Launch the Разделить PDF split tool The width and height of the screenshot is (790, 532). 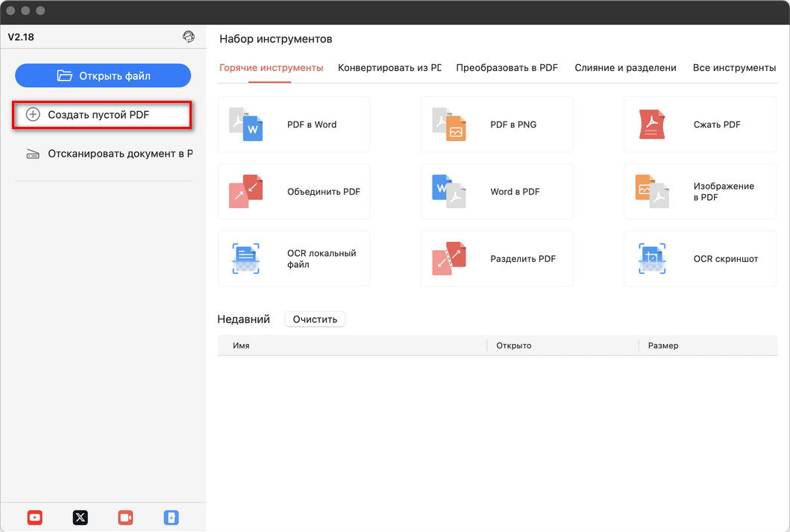[496, 258]
